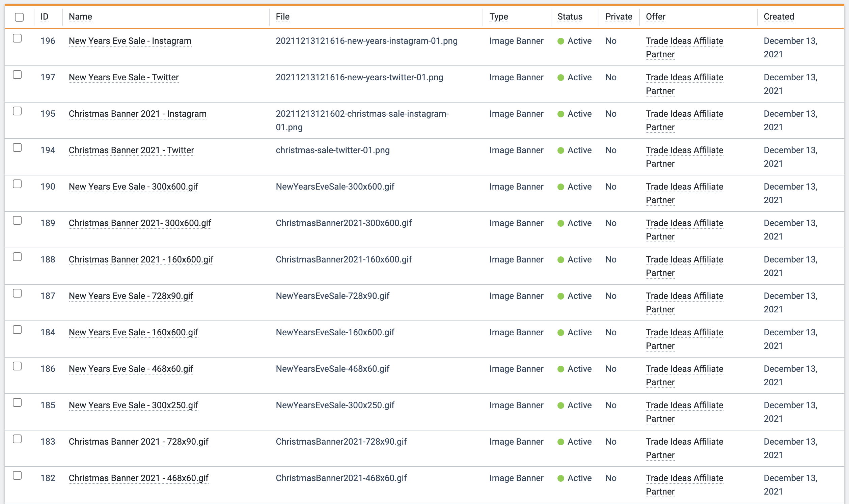Open Trade Ideas Affiliate Partner offer in row 184
Screen dimensions: 849x504
coord(684,339)
